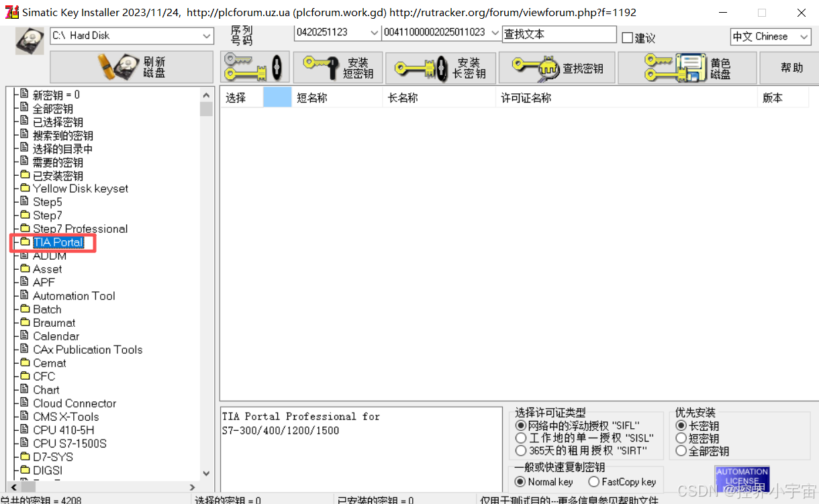Select the 搜索到的密钥 tree item
This screenshot has height=504, width=819.
63,135
